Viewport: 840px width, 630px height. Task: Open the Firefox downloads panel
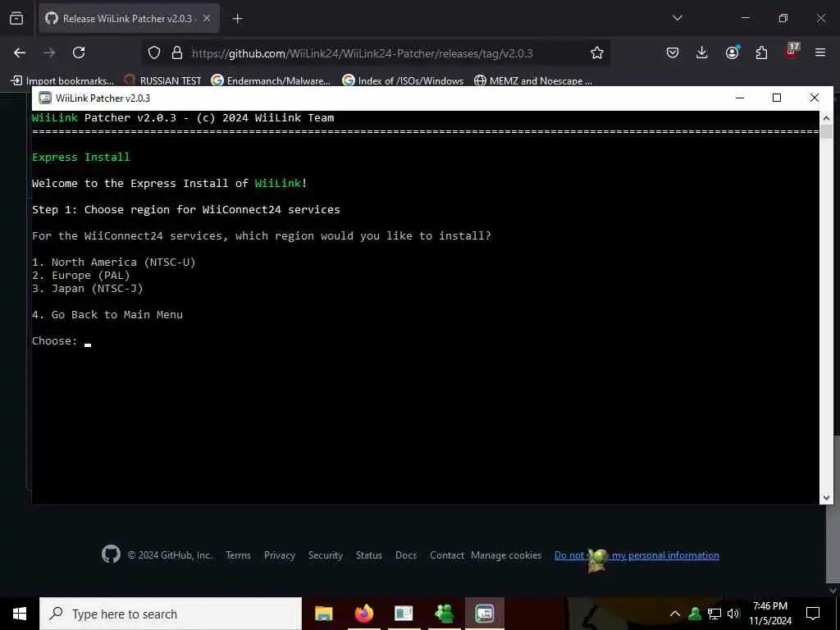(x=702, y=52)
